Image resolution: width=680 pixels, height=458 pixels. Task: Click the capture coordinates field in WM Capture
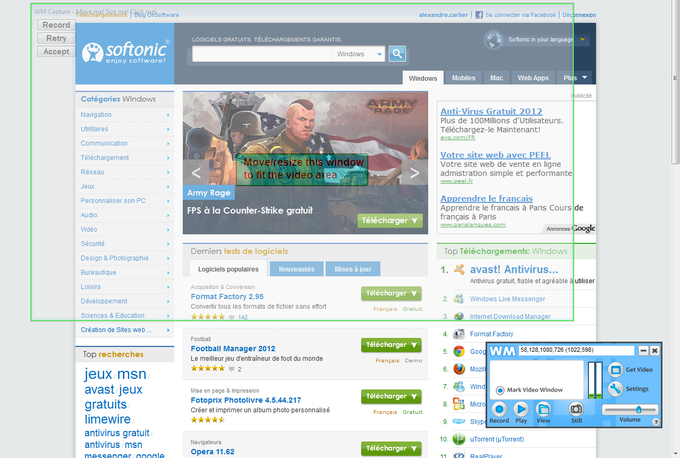click(x=577, y=350)
